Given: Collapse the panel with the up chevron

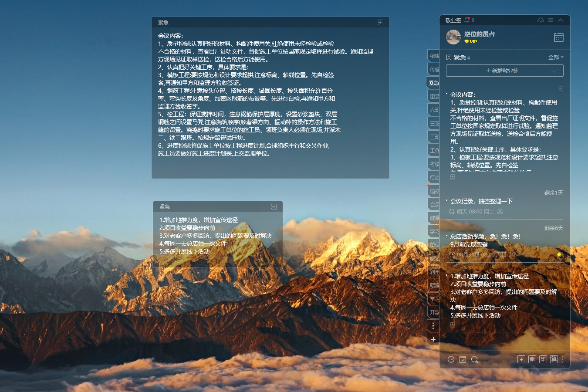Looking at the screenshot, I should pyautogui.click(x=561, y=20).
